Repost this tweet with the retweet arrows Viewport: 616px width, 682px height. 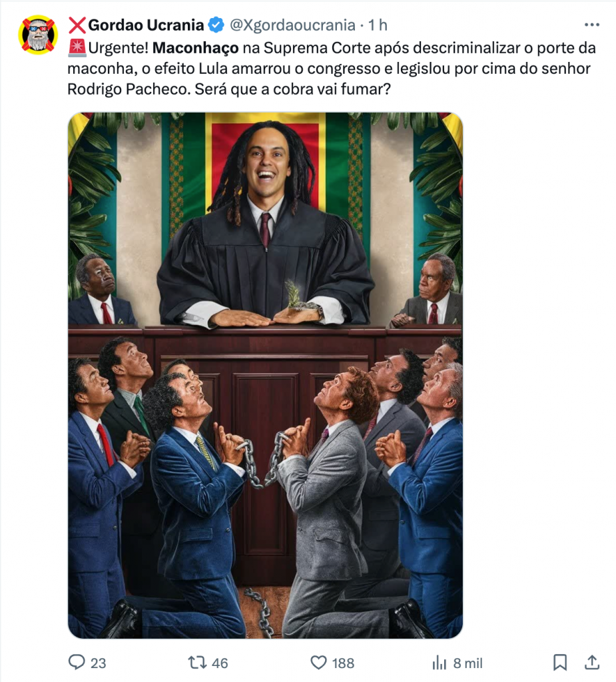pyautogui.click(x=196, y=663)
